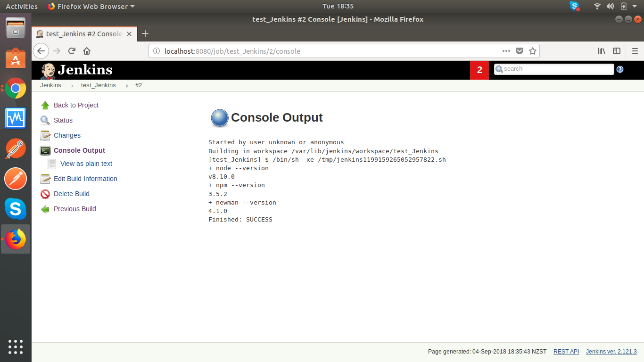Click into the Jenkins search field
This screenshot has height=362, width=644.
click(554, 69)
